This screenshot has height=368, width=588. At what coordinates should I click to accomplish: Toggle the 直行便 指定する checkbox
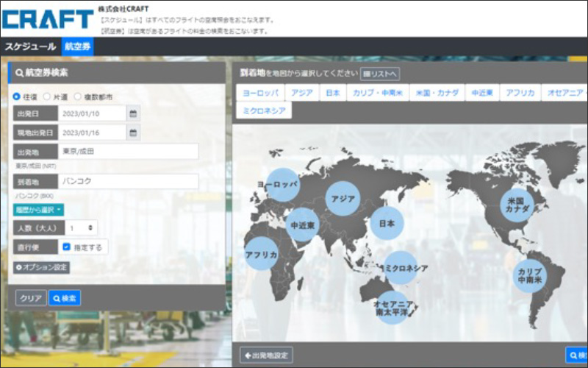66,247
